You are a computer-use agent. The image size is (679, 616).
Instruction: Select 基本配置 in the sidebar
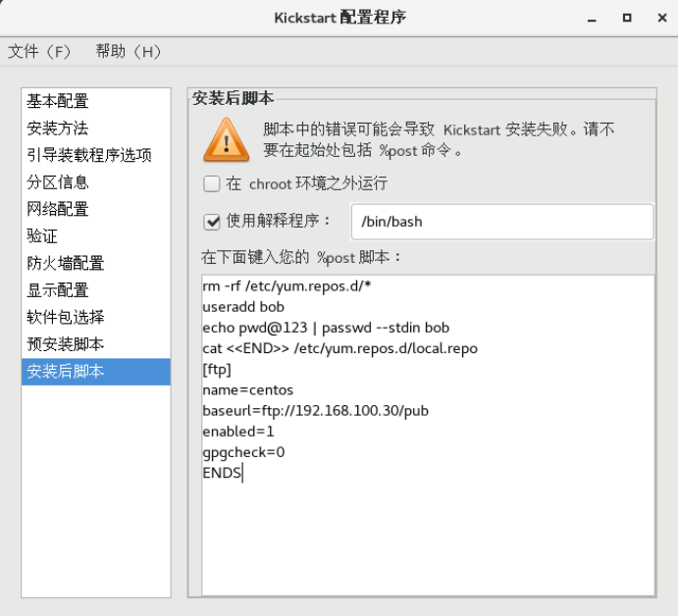(96, 101)
